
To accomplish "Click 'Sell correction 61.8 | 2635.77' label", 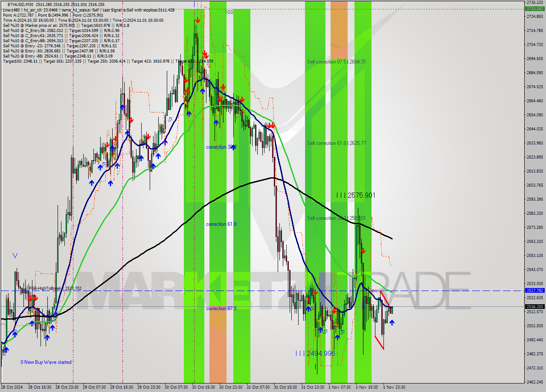I will point(336,143).
